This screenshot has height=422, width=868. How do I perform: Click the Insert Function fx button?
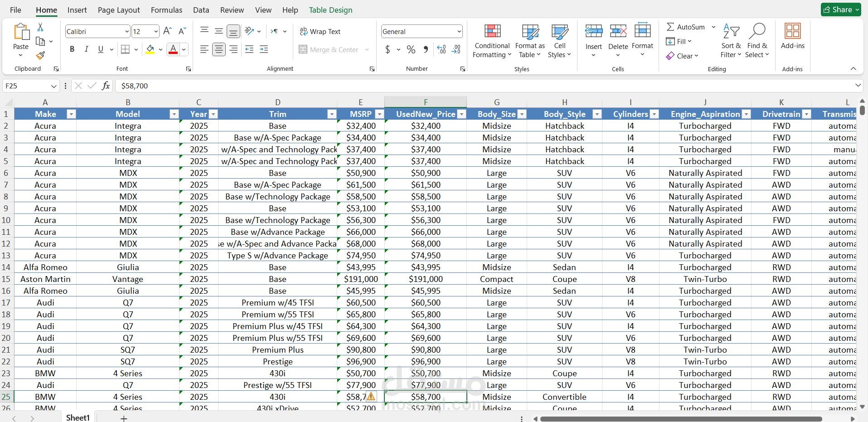pyautogui.click(x=106, y=86)
